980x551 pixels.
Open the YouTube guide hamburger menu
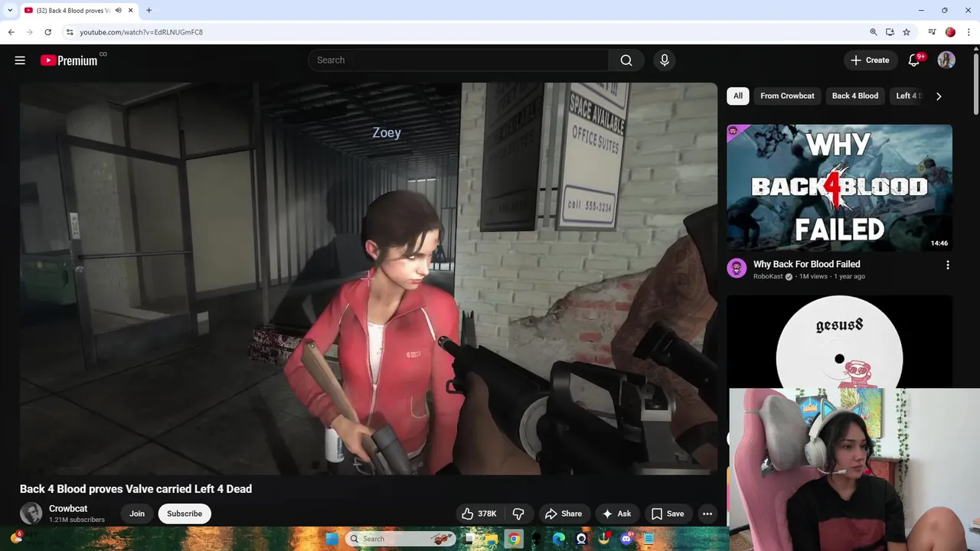[x=20, y=60]
